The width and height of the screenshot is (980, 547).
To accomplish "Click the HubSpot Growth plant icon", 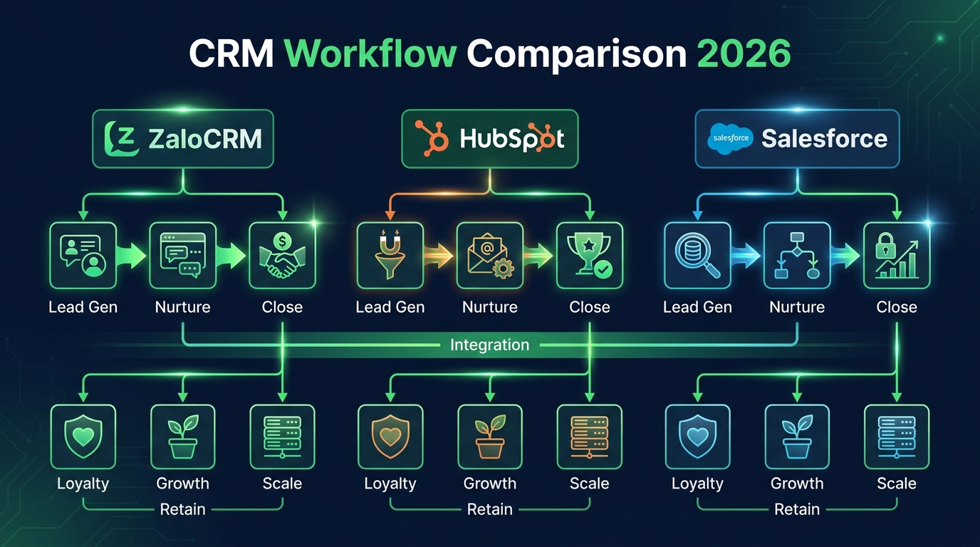I will [490, 437].
